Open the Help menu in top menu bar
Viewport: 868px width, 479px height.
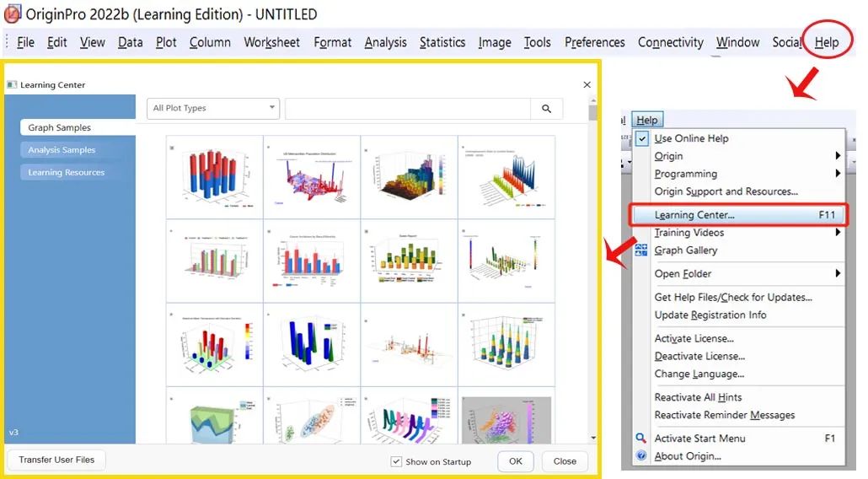pos(827,43)
